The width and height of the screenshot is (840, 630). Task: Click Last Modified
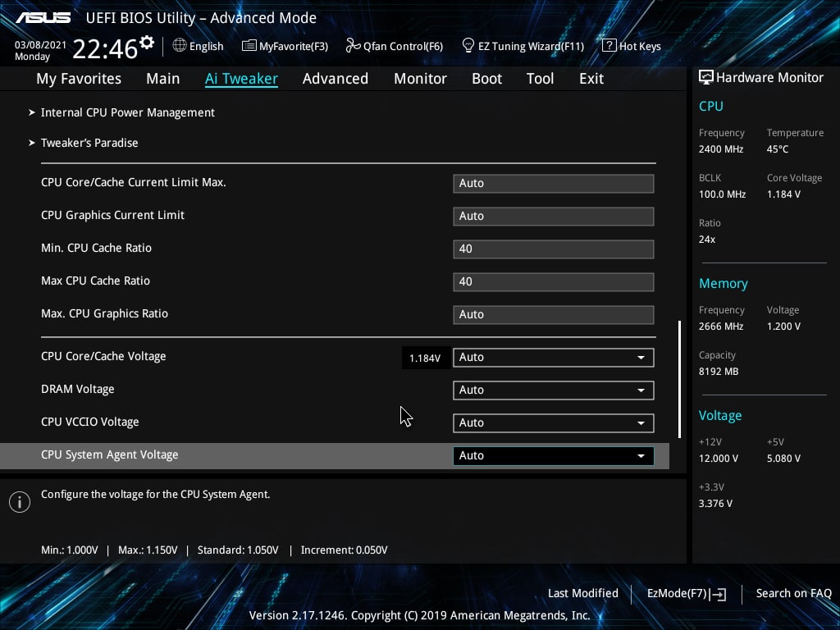(x=583, y=593)
